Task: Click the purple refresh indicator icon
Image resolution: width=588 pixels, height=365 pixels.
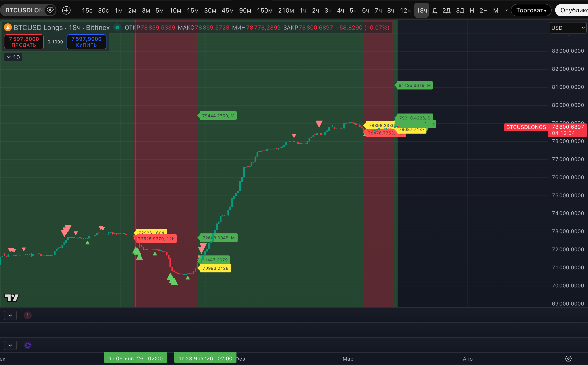Action: pyautogui.click(x=28, y=345)
